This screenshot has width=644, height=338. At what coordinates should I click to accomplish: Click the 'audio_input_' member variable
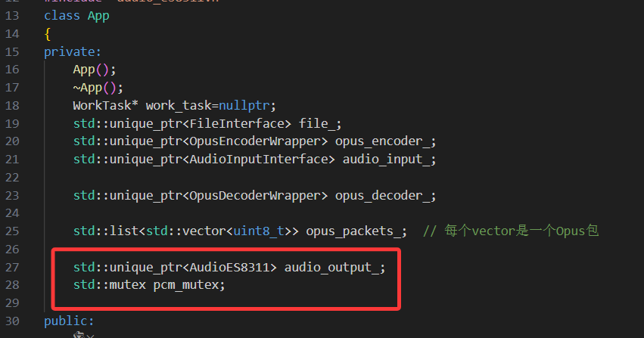tap(386, 160)
